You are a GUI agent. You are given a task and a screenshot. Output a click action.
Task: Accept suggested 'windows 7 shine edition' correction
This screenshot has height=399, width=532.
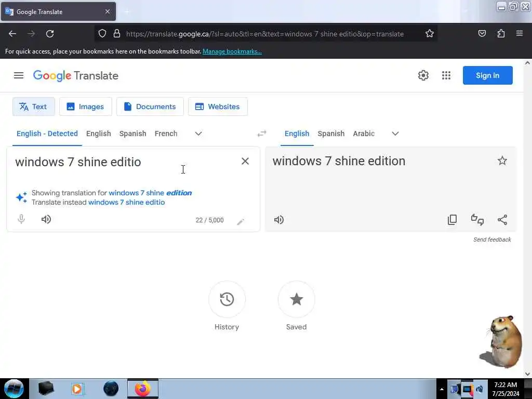point(150,193)
